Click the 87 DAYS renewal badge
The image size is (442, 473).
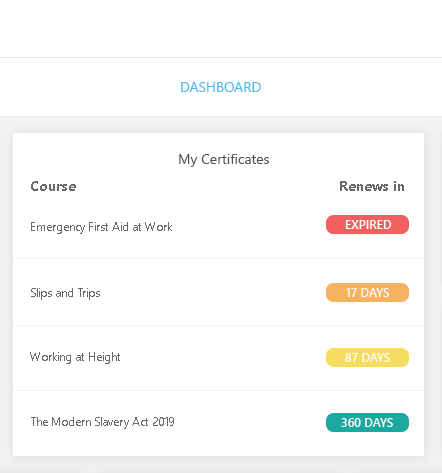(367, 357)
